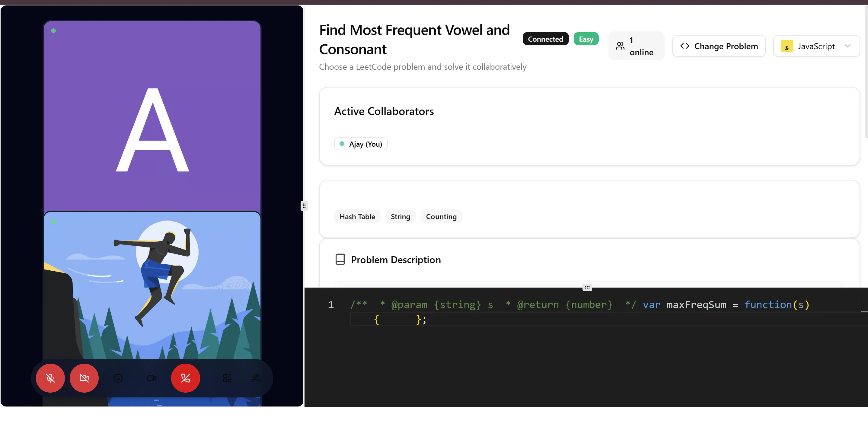This screenshot has height=440, width=868.
Task: Open the JavaScript language dropdown
Action: (816, 46)
